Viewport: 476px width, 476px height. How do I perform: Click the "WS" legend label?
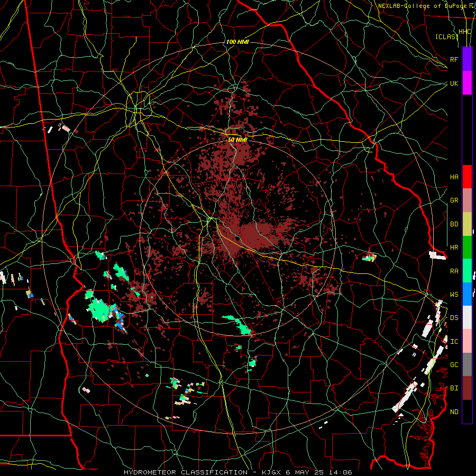click(454, 295)
